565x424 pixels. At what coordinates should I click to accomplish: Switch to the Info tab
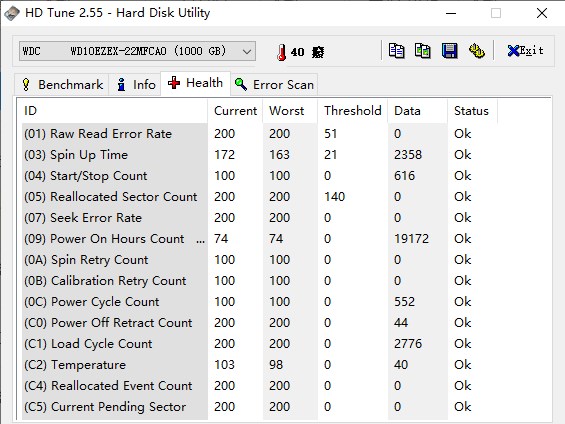(x=136, y=85)
